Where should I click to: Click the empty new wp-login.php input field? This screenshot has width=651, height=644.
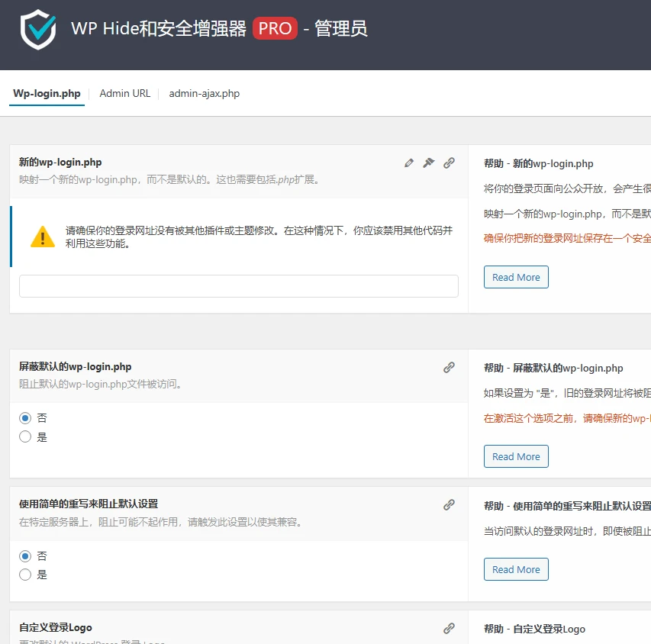click(239, 286)
